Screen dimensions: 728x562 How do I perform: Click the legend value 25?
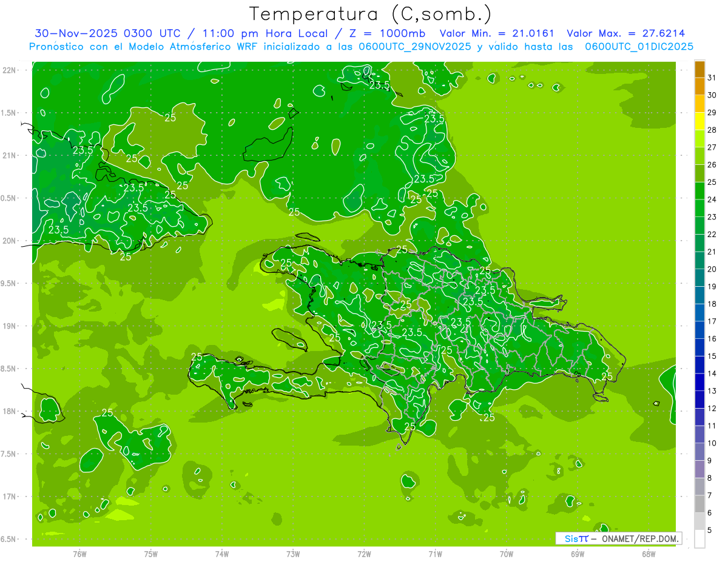click(x=712, y=182)
